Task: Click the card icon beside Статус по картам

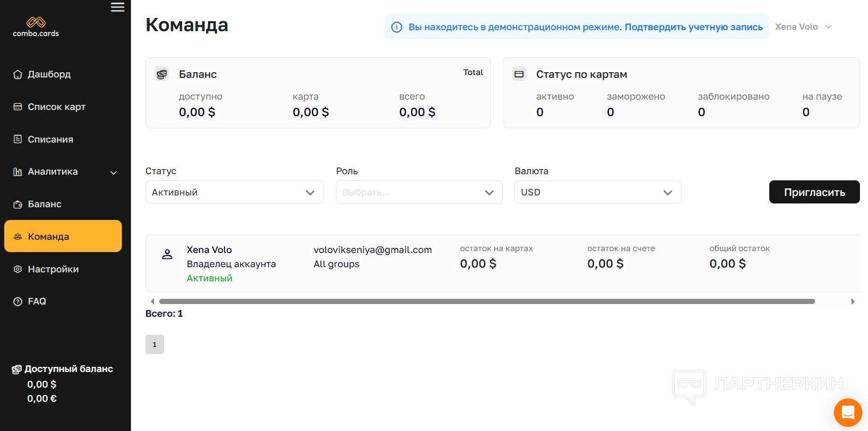Action: point(519,74)
